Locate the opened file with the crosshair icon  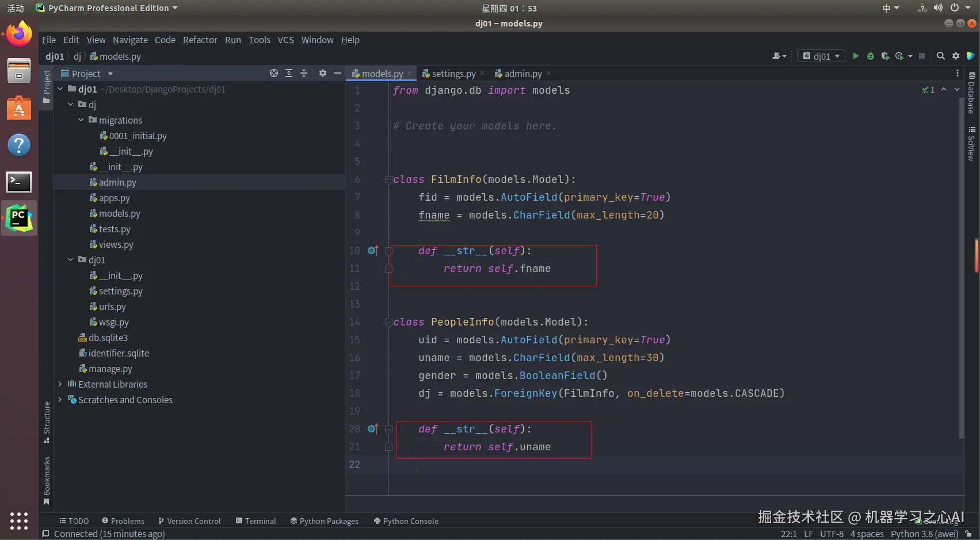[x=274, y=73]
